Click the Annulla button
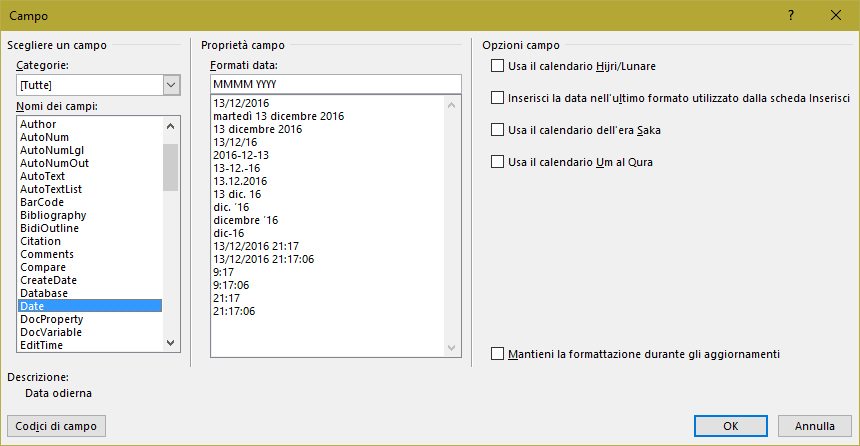 pyautogui.click(x=815, y=426)
